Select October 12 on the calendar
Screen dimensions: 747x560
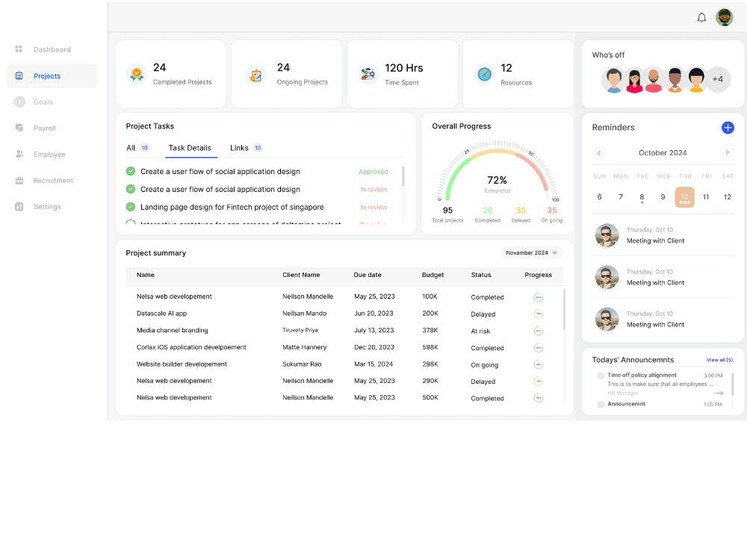[727, 197]
